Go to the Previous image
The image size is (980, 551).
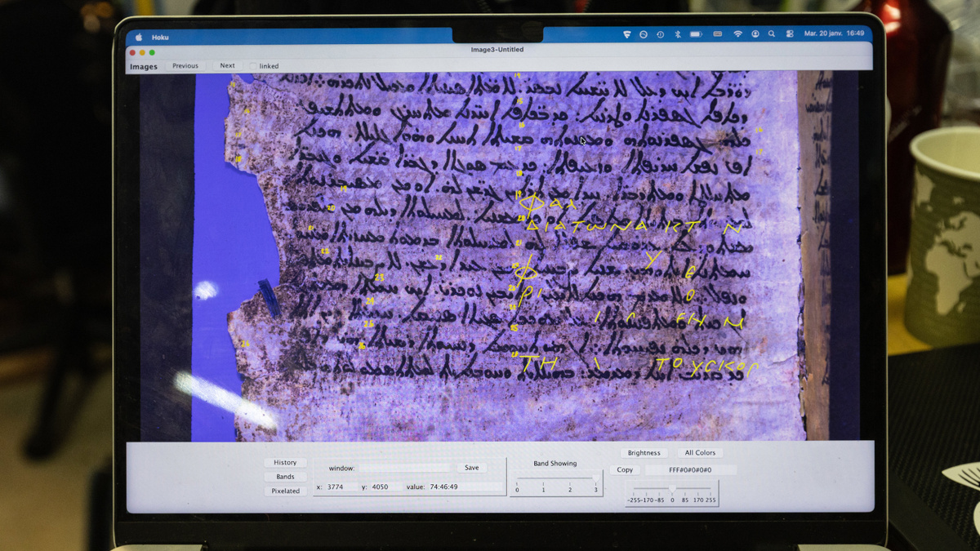[185, 65]
